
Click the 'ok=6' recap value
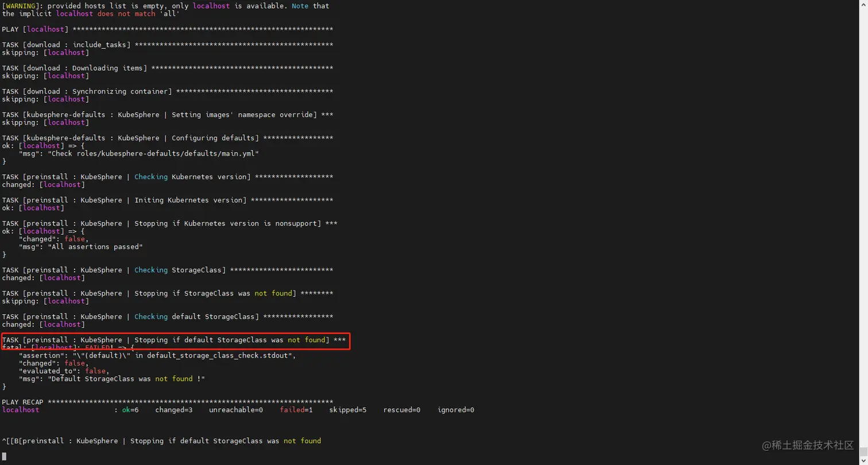130,410
